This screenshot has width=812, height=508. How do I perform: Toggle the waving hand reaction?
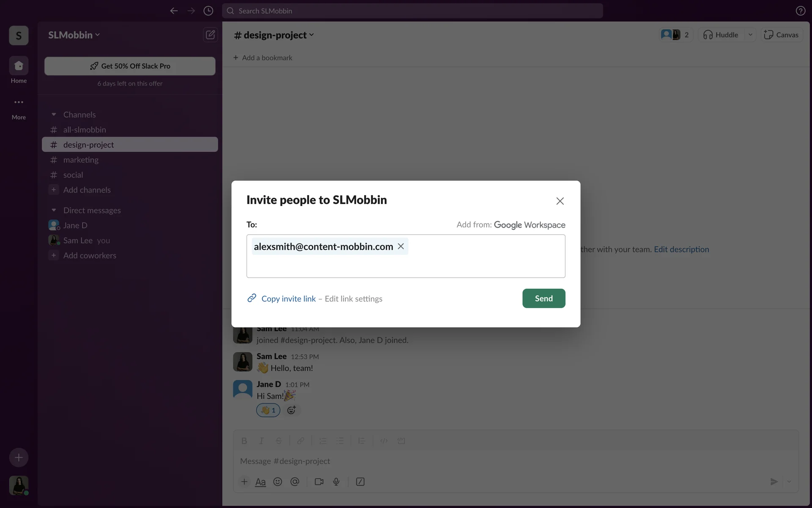tap(268, 410)
